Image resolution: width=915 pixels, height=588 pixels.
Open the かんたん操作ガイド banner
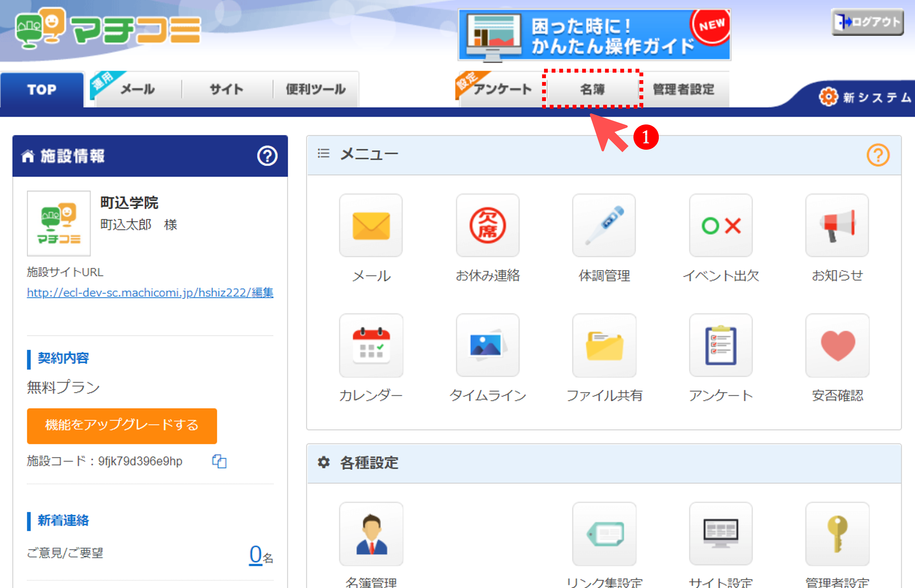tap(594, 35)
